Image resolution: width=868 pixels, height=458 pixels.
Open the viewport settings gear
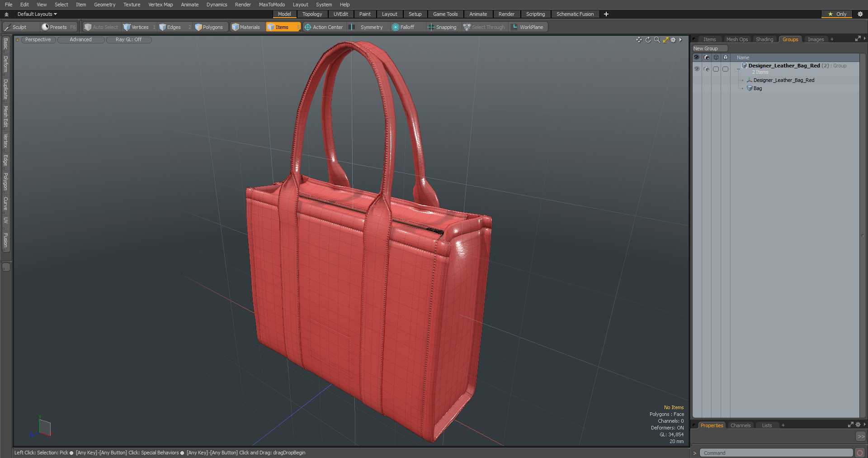pos(673,40)
